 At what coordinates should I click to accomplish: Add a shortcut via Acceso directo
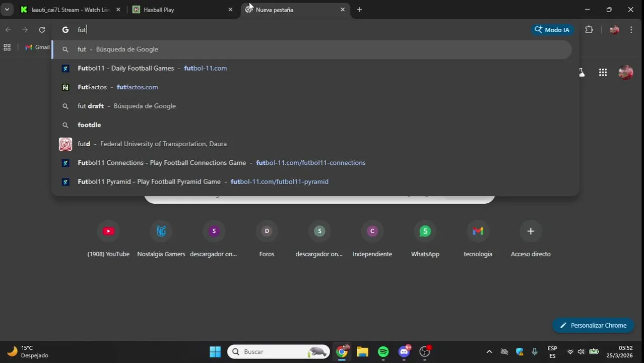pos(531,239)
